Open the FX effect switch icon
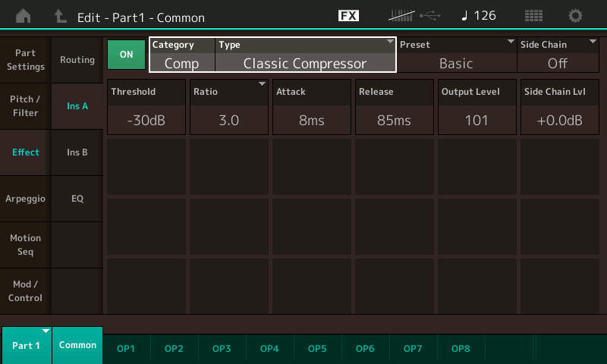The width and height of the screenshot is (607, 364). click(348, 16)
